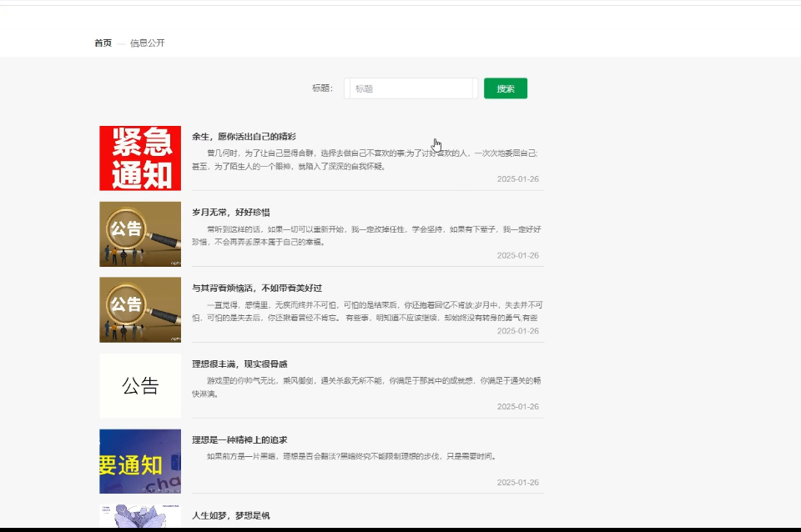Screen dimensions: 801x532
Task: Click the 首页 breadcrumb link
Action: click(x=103, y=43)
